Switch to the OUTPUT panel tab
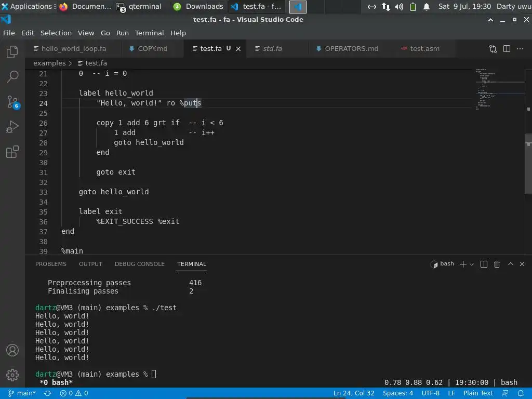This screenshot has width=532, height=399. (x=90, y=264)
